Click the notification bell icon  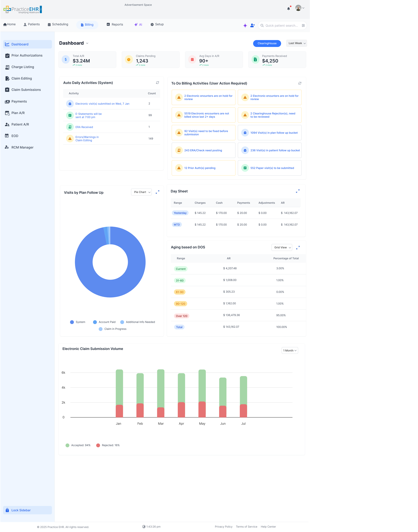coord(289,9)
